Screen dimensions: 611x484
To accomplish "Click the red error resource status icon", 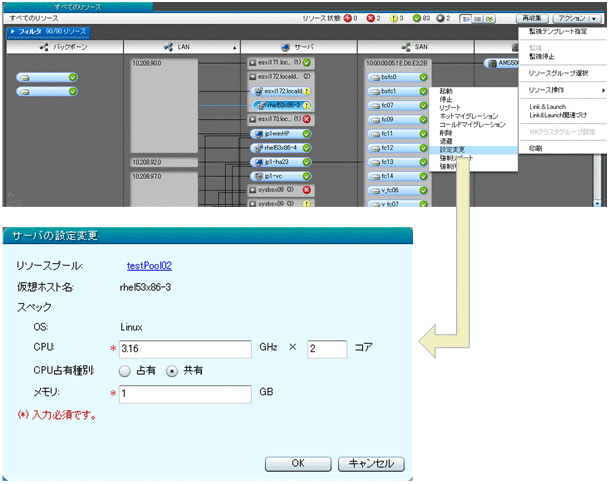I will (373, 18).
